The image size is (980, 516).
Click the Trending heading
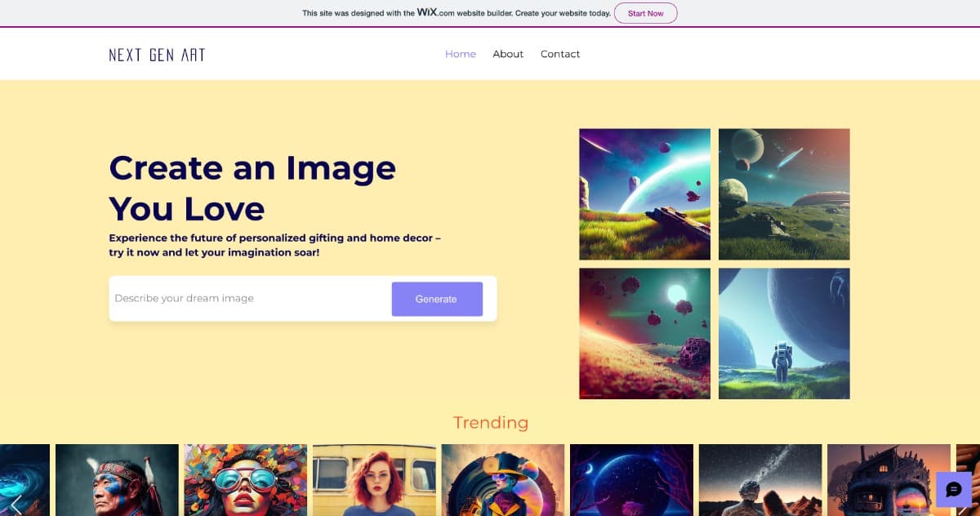pos(491,423)
